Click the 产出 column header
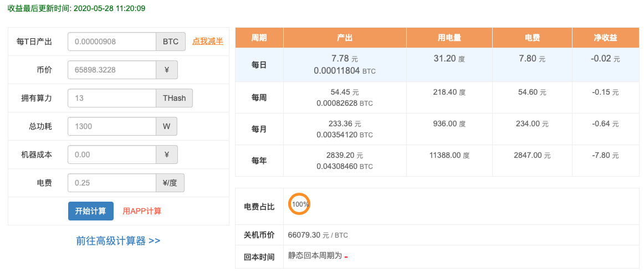Image resolution: width=644 pixels, height=272 pixels. point(345,38)
